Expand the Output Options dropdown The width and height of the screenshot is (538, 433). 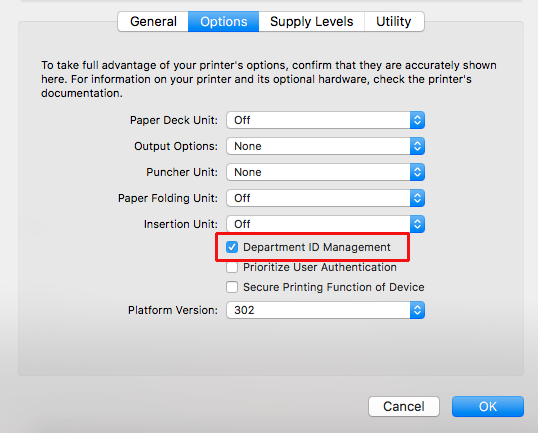pos(325,146)
